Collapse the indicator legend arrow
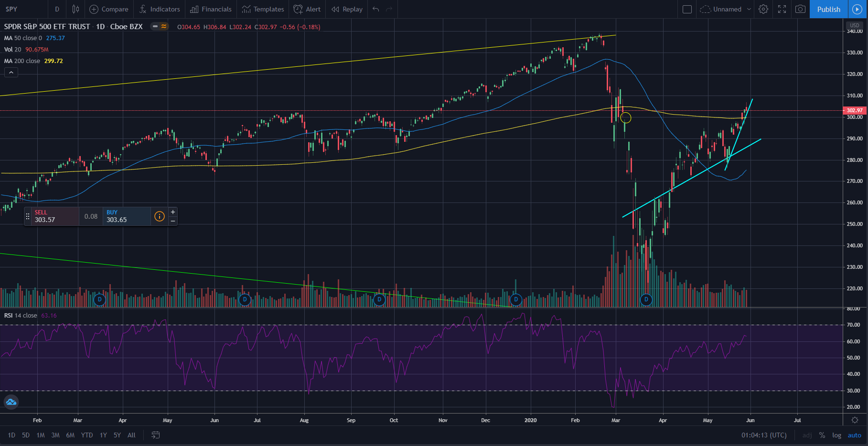 tap(11, 72)
